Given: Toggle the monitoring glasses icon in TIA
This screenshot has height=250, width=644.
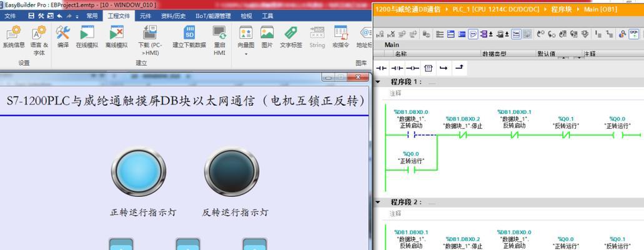Looking at the screenshot, I should pos(635,34).
